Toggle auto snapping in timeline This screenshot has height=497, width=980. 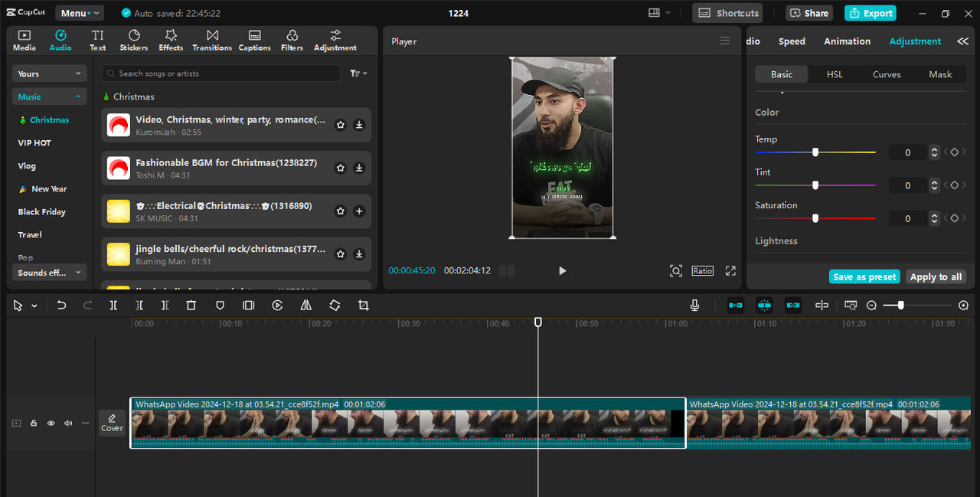coord(764,305)
